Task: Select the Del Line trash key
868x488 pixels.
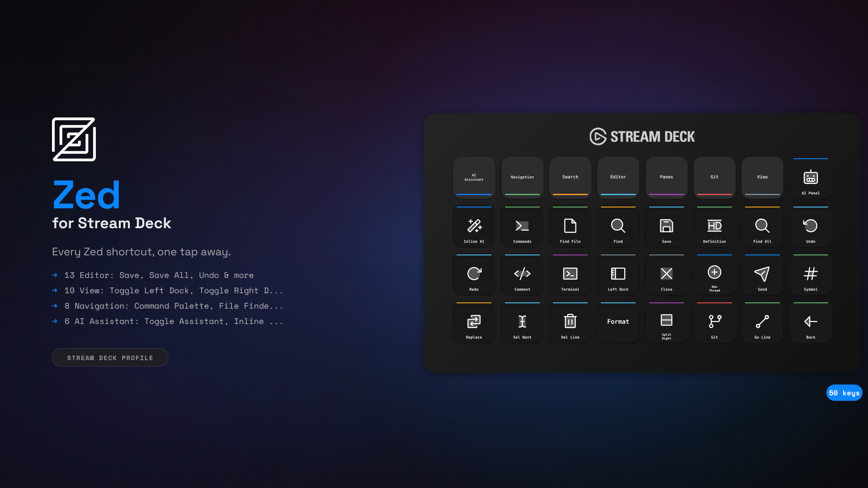Action: (570, 322)
